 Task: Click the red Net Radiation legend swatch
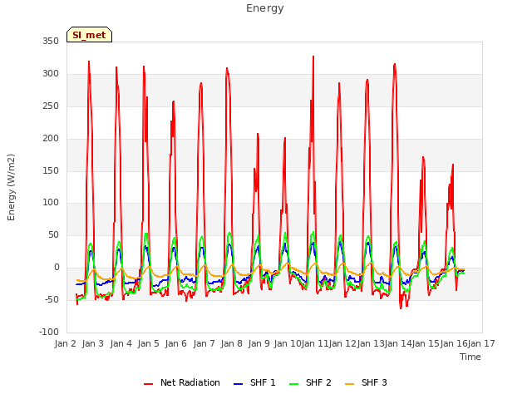pos(148,384)
